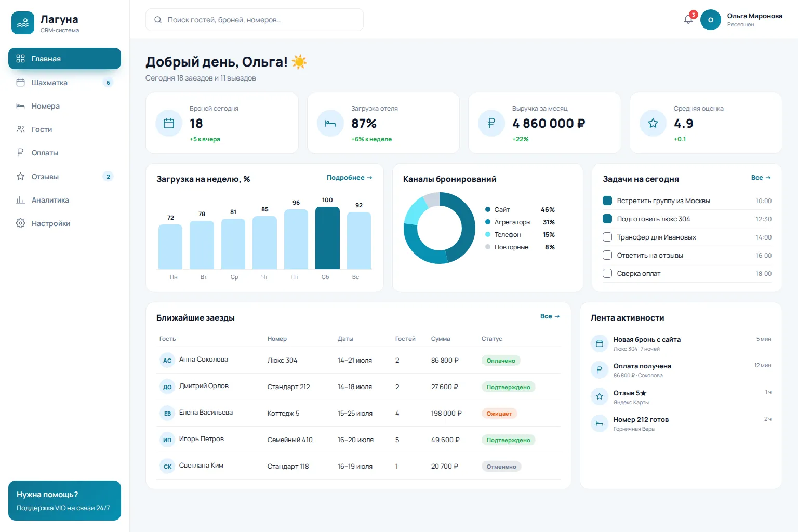Open the Шахматка menu item

(x=64, y=83)
